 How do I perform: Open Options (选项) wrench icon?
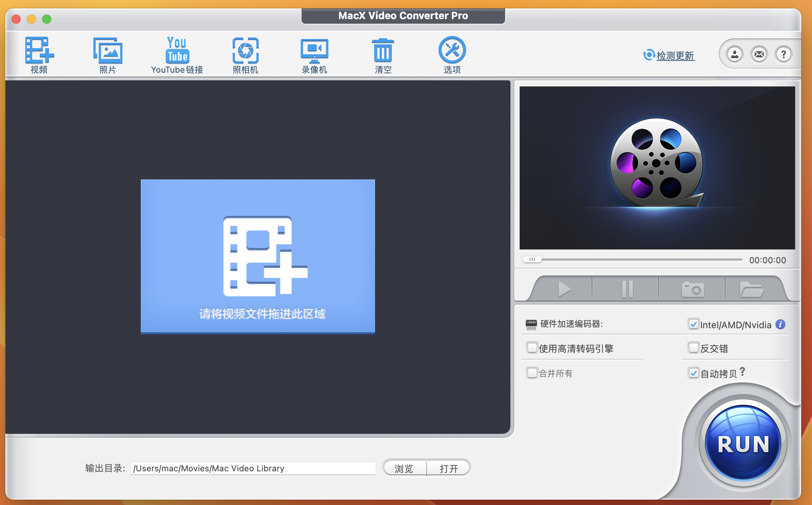[x=452, y=51]
